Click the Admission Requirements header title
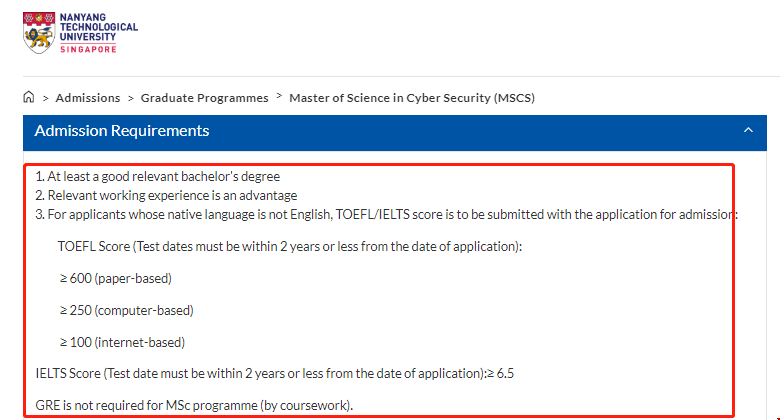Screen dimensions: 780x420 click(122, 131)
